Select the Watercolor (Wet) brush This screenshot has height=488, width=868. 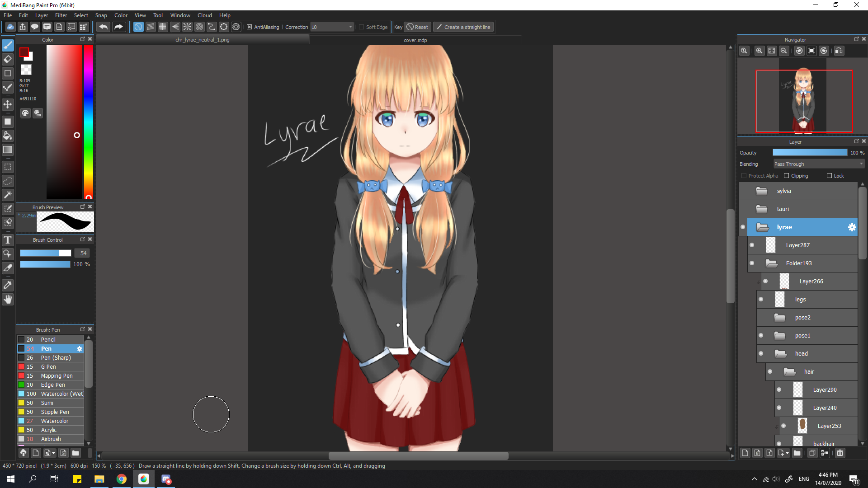coord(50,394)
